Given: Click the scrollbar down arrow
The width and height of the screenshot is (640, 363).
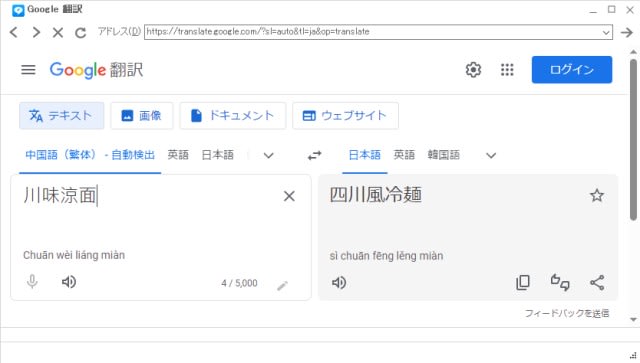Looking at the screenshot, I should (x=633, y=319).
